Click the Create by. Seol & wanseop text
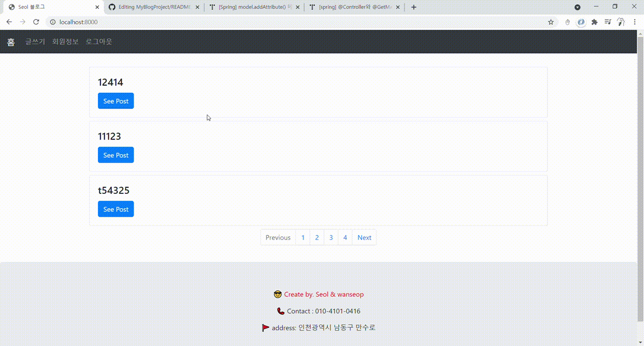 [x=324, y=294]
